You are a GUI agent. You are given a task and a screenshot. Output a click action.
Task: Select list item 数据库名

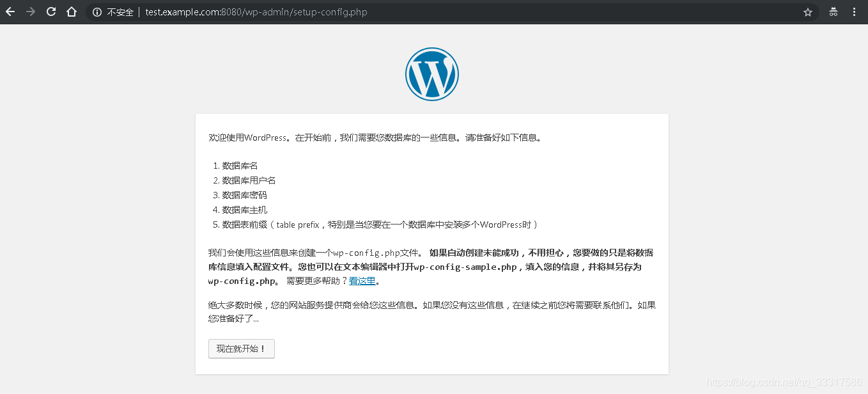[x=240, y=166]
